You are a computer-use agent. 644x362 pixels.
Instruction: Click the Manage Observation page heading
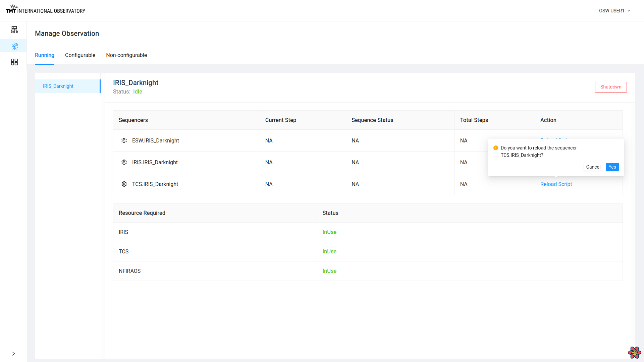(67, 34)
